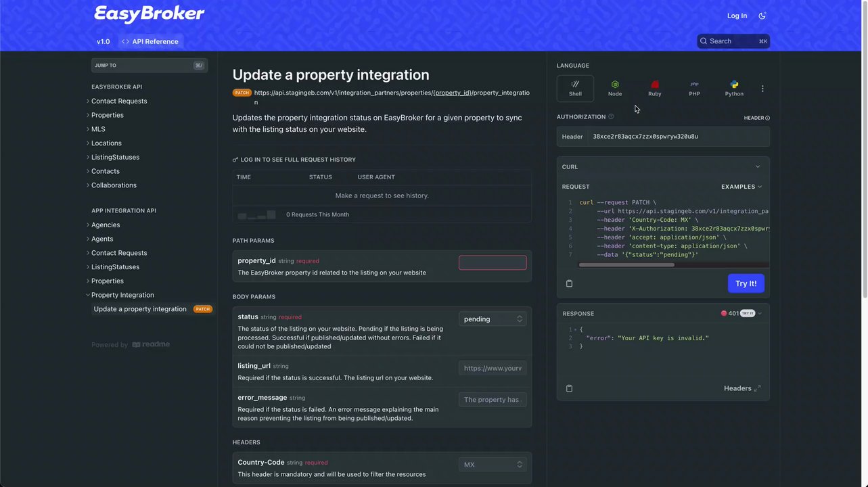Viewport: 868px width, 487px height.
Task: Open the 401 response status dropdown
Action: pos(741,313)
